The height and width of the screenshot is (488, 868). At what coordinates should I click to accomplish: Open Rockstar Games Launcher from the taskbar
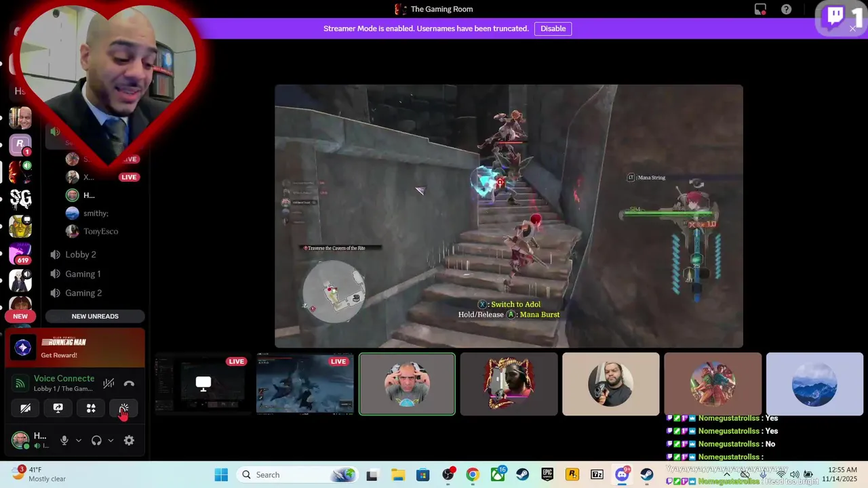572,474
